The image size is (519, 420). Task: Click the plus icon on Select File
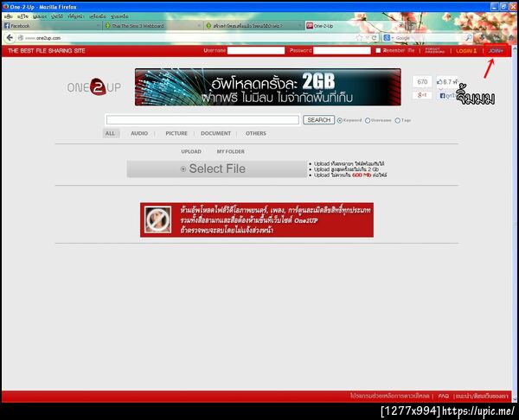coord(183,169)
